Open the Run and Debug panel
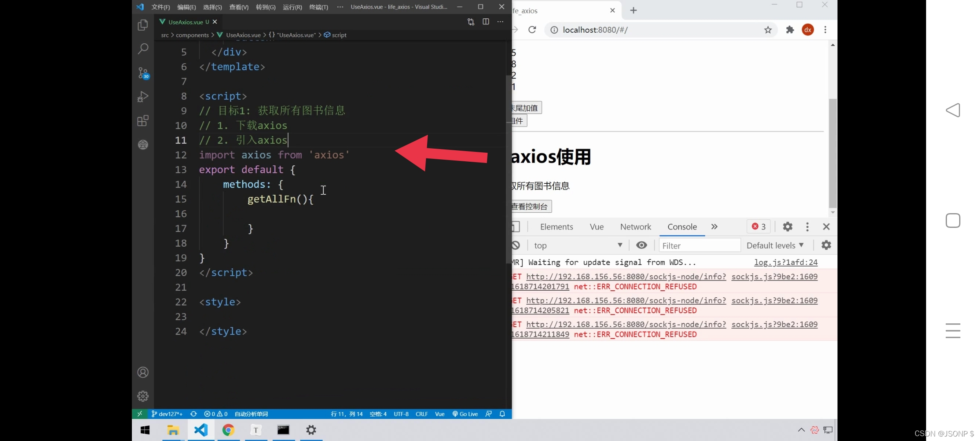Viewport: 980px width, 441px height. point(143,97)
